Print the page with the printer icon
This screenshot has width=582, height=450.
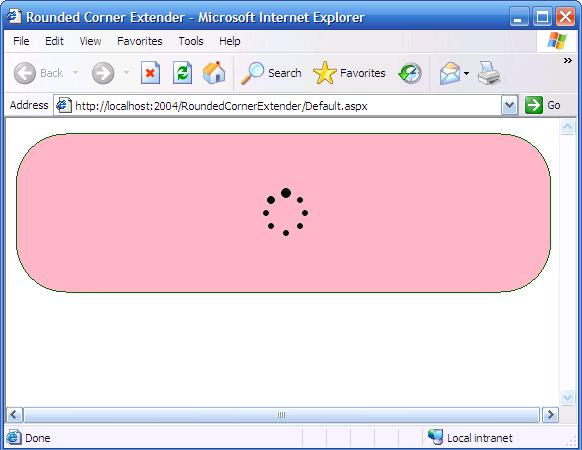tap(488, 73)
